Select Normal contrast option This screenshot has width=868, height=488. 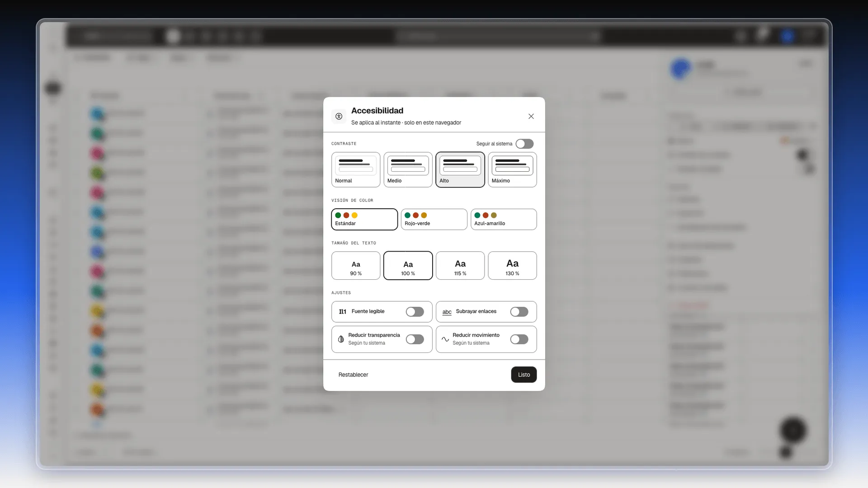tap(356, 170)
